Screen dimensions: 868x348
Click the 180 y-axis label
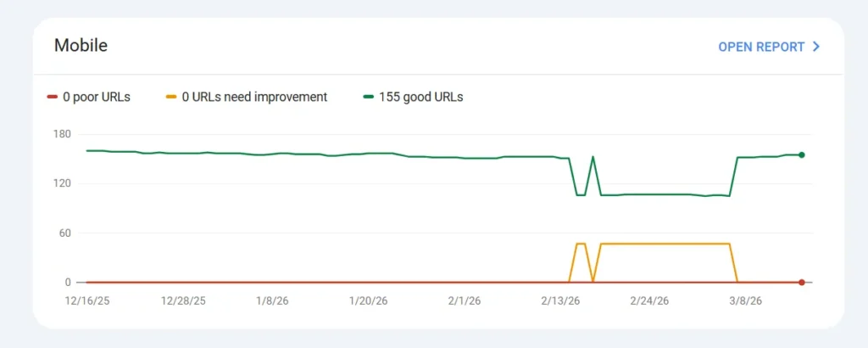pyautogui.click(x=63, y=134)
